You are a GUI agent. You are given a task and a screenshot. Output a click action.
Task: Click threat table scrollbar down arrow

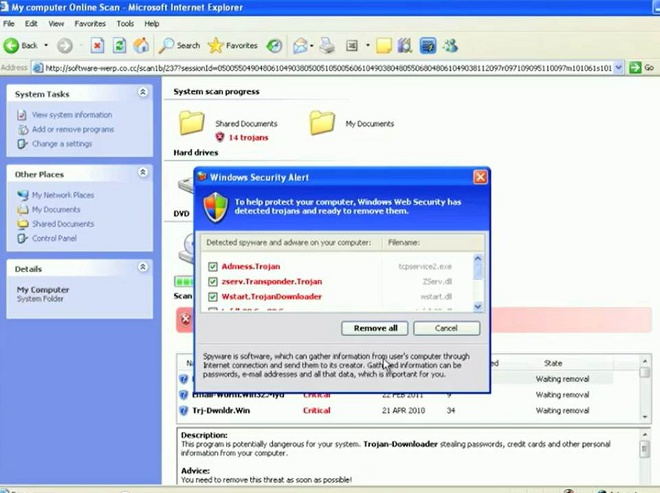645,417
